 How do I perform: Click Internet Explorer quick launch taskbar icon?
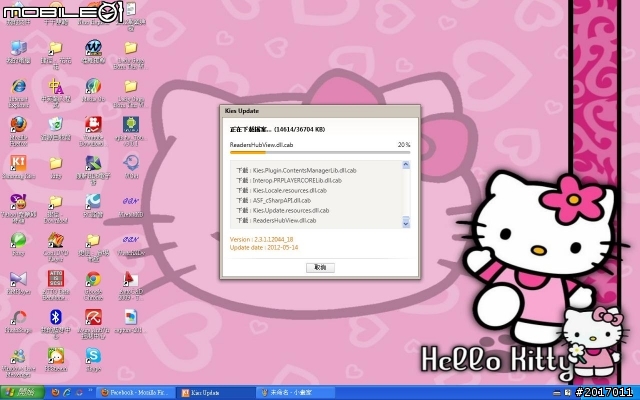click(67, 393)
